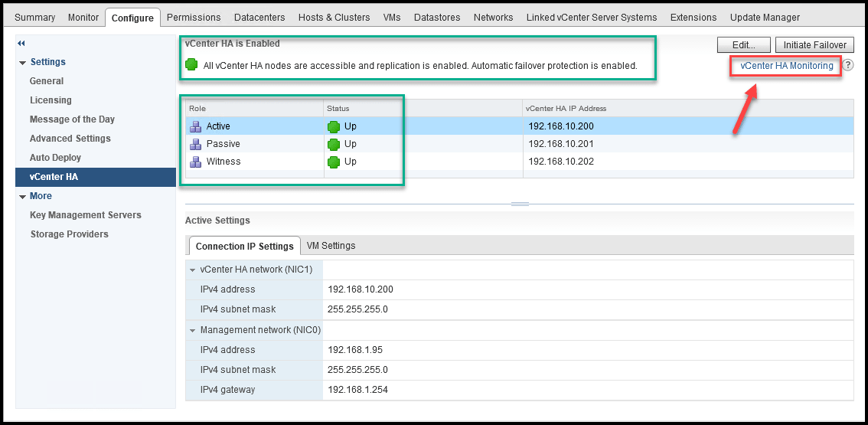Open the Monitor tab
This screenshot has width=868, height=425.
coord(83,17)
